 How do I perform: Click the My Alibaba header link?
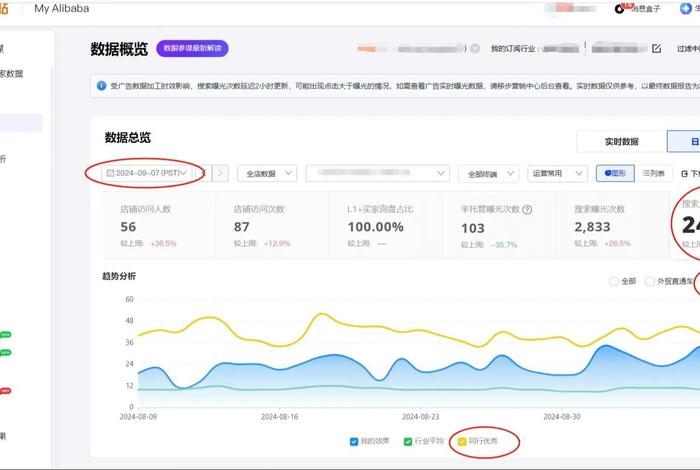62,8
